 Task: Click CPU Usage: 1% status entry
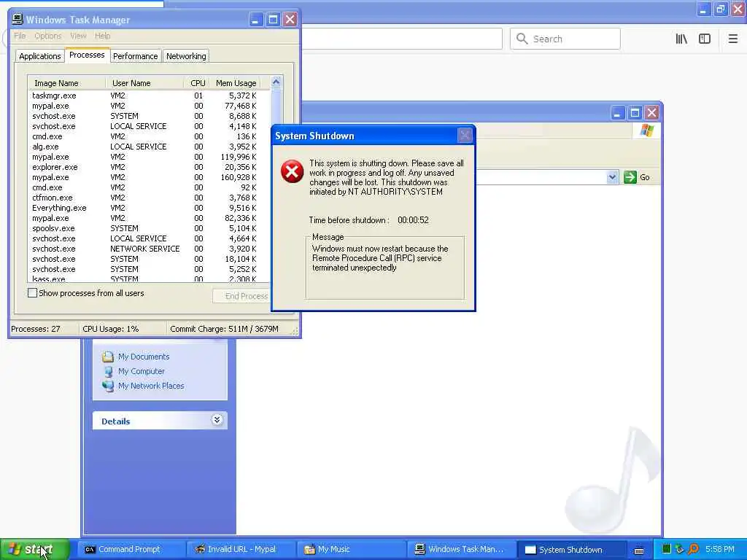(111, 329)
